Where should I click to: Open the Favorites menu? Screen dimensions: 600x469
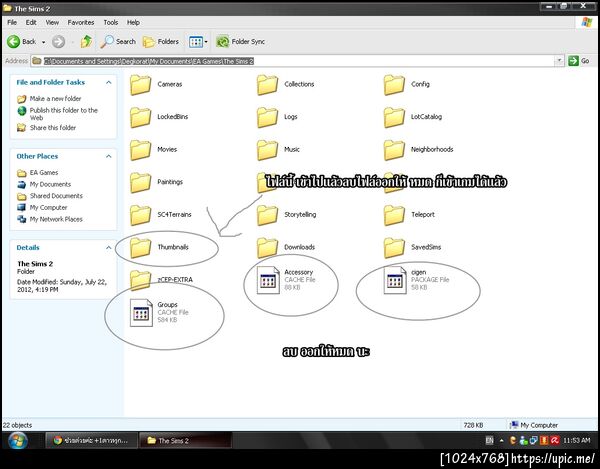coord(81,22)
